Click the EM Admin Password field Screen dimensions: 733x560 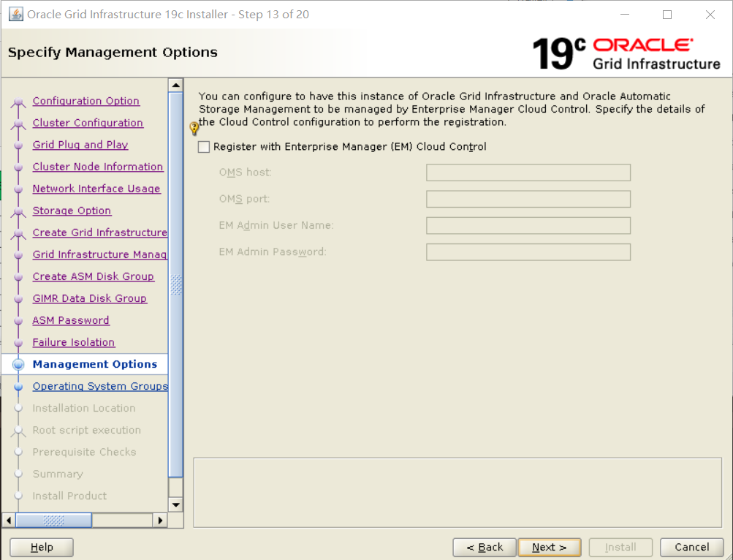point(528,252)
